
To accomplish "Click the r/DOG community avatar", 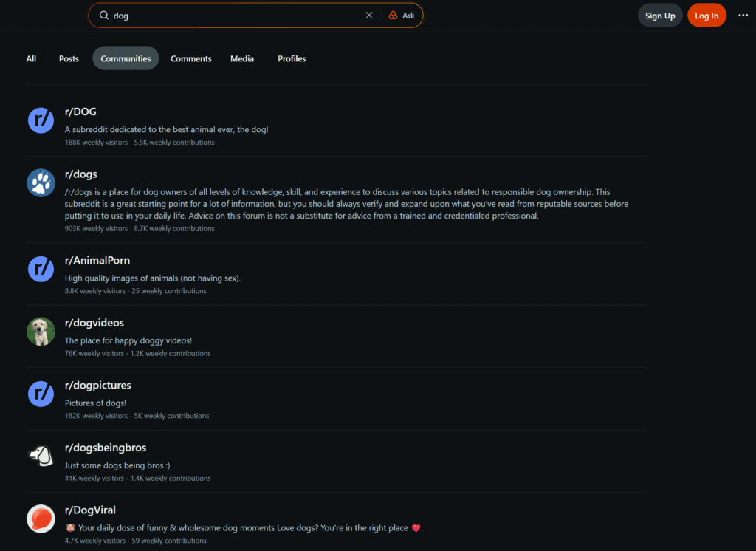I will coord(41,120).
